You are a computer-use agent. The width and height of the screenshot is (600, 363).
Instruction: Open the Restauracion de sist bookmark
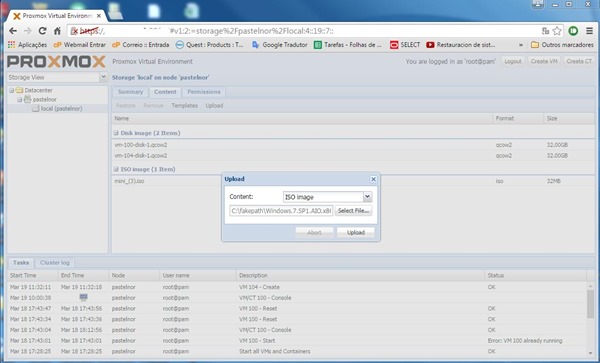(x=461, y=45)
